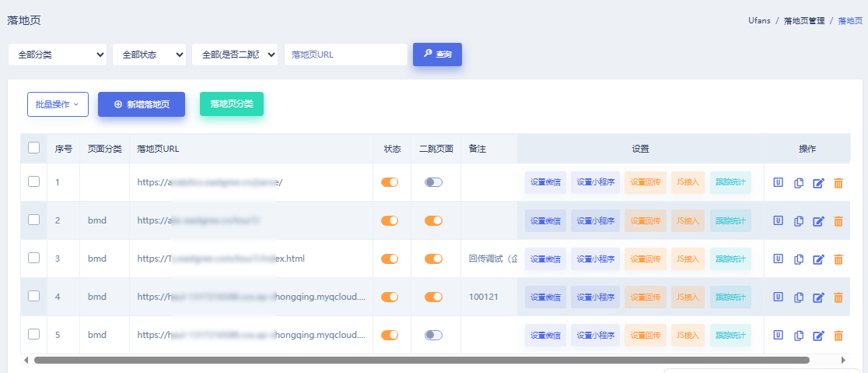
Task: Click the 新增落地页 button
Action: point(141,104)
